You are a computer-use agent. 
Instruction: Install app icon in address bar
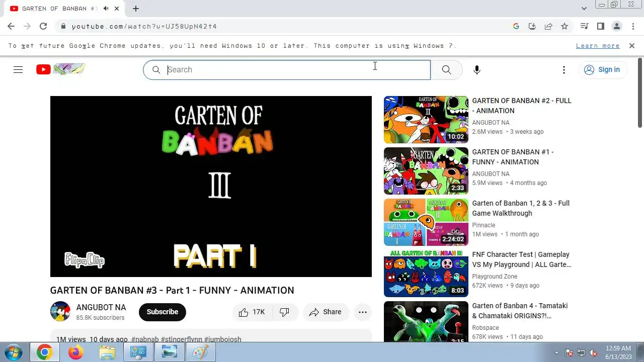coord(532,26)
